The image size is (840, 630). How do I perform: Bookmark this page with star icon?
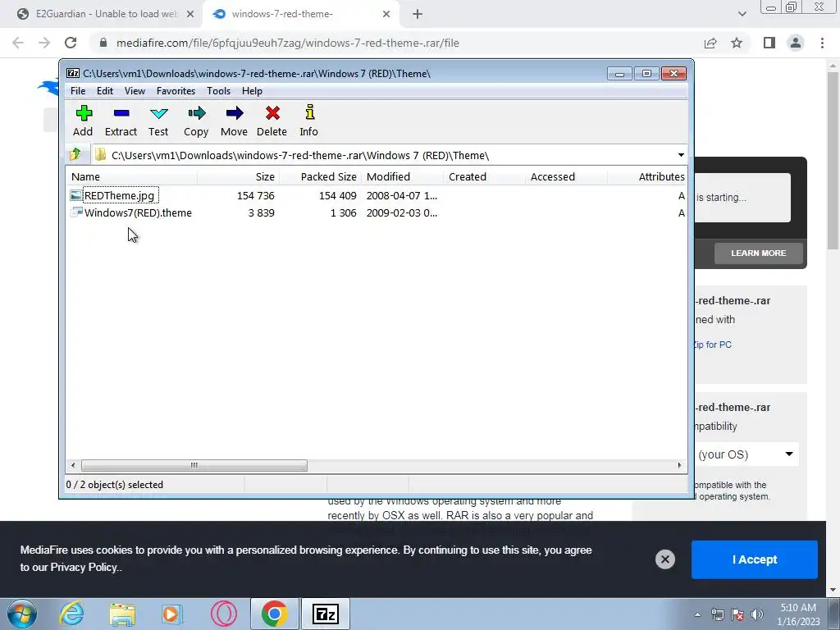coord(737,43)
